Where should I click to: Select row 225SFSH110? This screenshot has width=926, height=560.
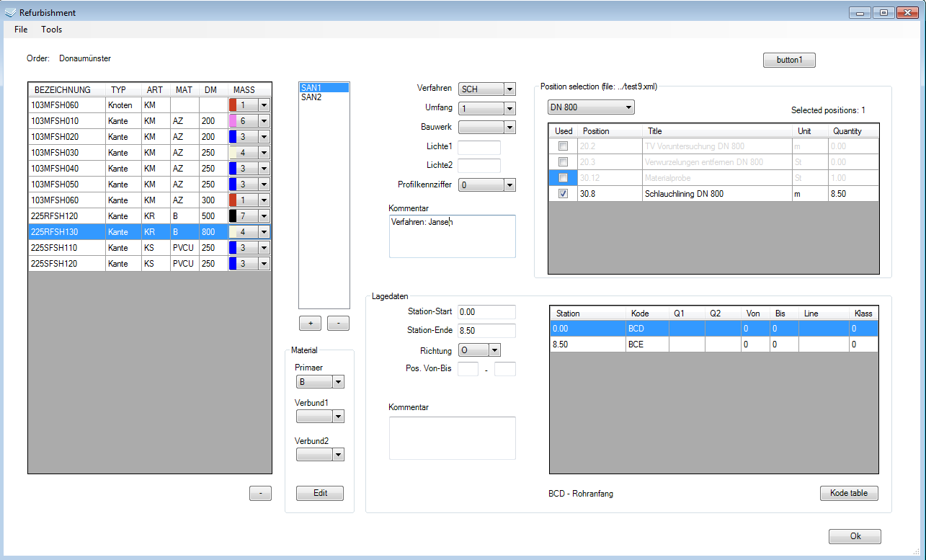150,248
